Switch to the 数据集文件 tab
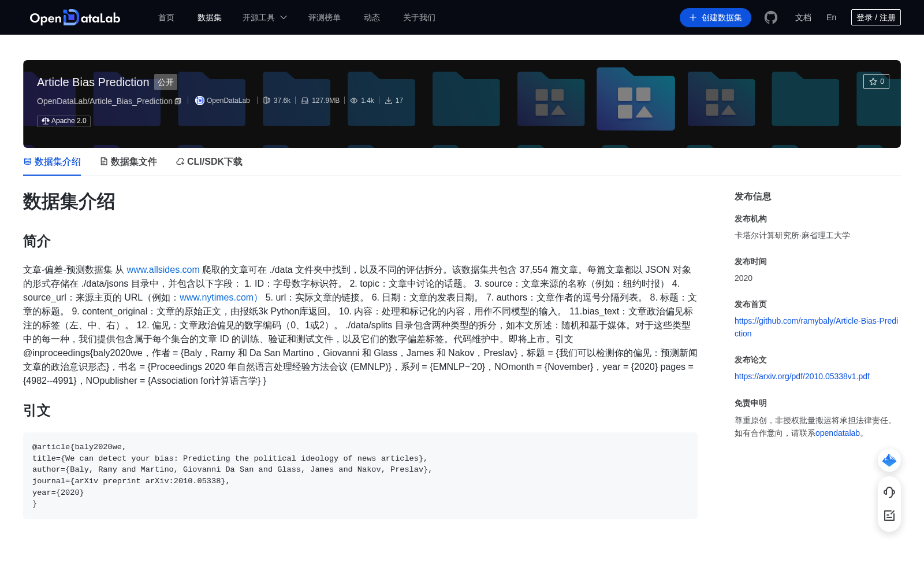The height and width of the screenshot is (578, 924). [128, 162]
